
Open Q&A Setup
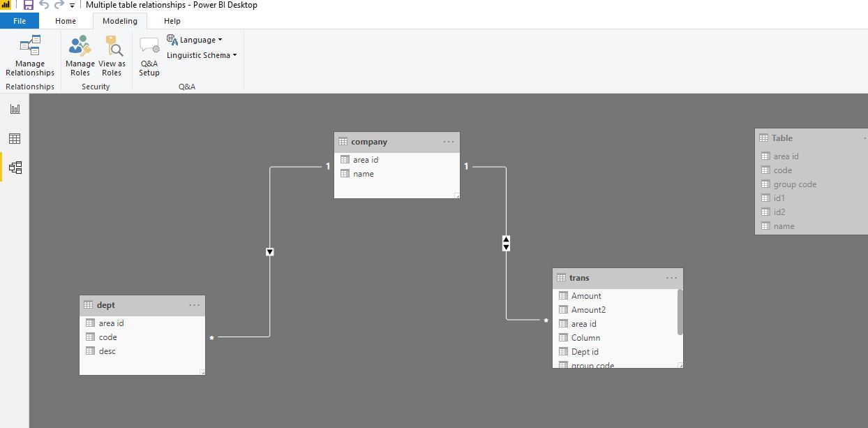click(x=149, y=56)
